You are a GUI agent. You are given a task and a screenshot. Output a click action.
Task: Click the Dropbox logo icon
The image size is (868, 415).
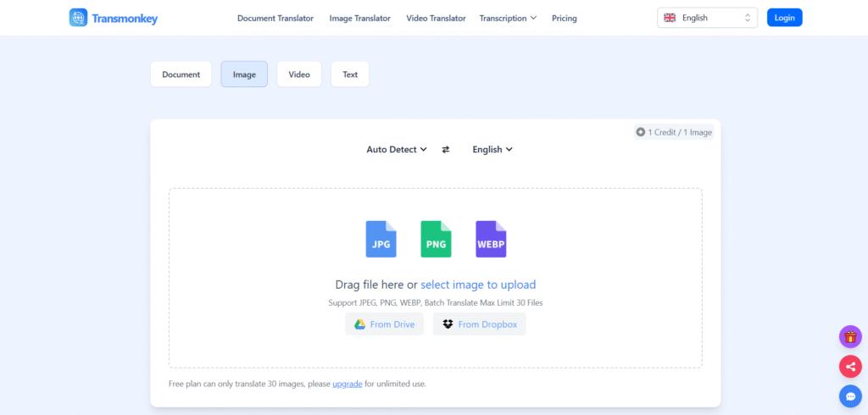pyautogui.click(x=448, y=324)
